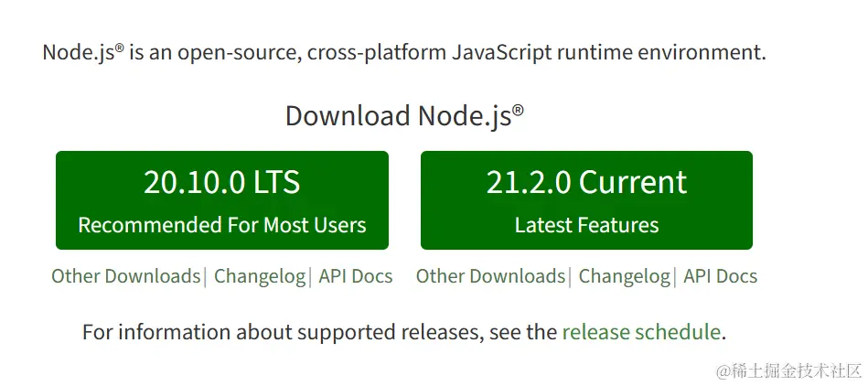The image size is (868, 386).
Task: Follow the release schedule link
Action: pyautogui.click(x=641, y=332)
